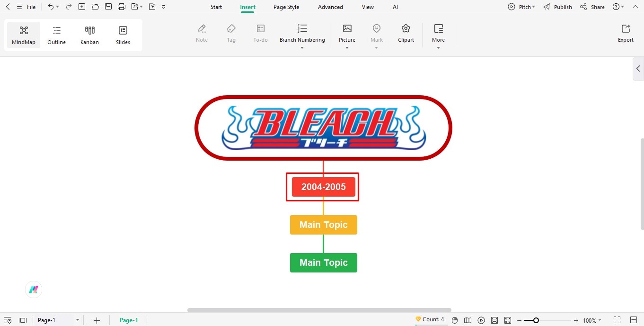Open the hamburger menu beside File
Screen dimensions: 644x326
(x=19, y=7)
